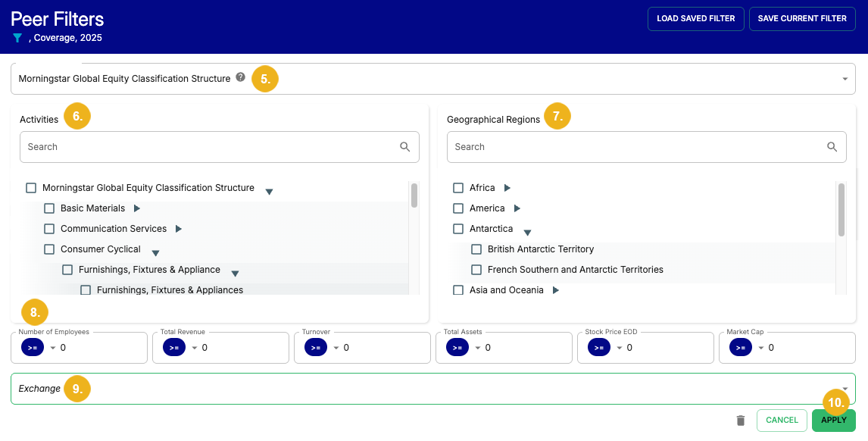Screen dimensions: 868x441
Task: Click the LOAD SAVED FILTER button
Action: click(x=695, y=19)
